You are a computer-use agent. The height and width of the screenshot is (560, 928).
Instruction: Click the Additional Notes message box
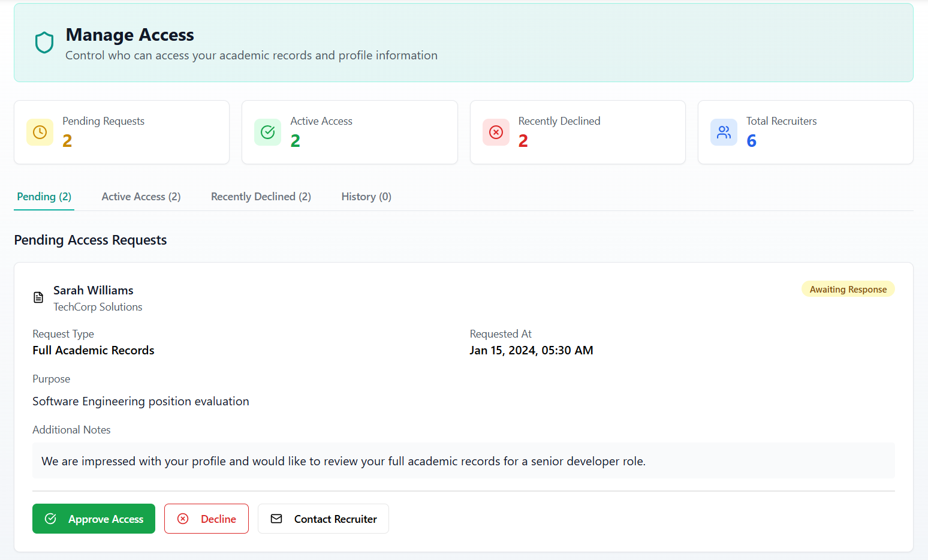pyautogui.click(x=463, y=461)
